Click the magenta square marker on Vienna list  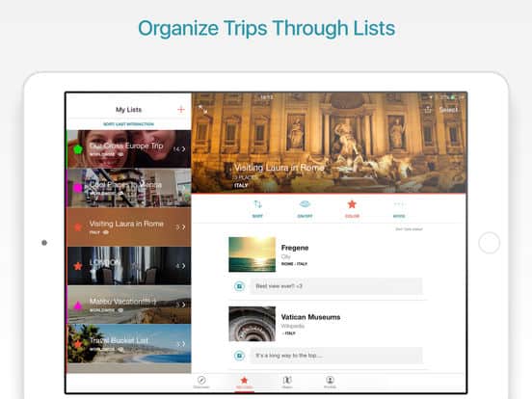(x=78, y=188)
